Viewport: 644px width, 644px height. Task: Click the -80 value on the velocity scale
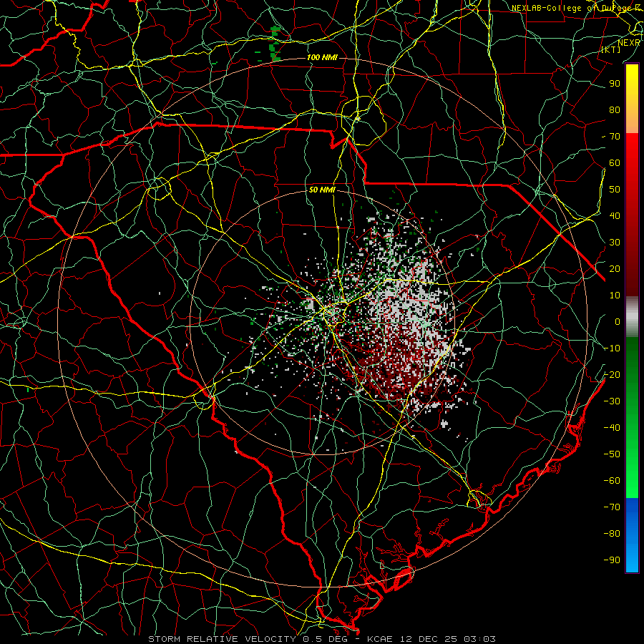pos(612,534)
